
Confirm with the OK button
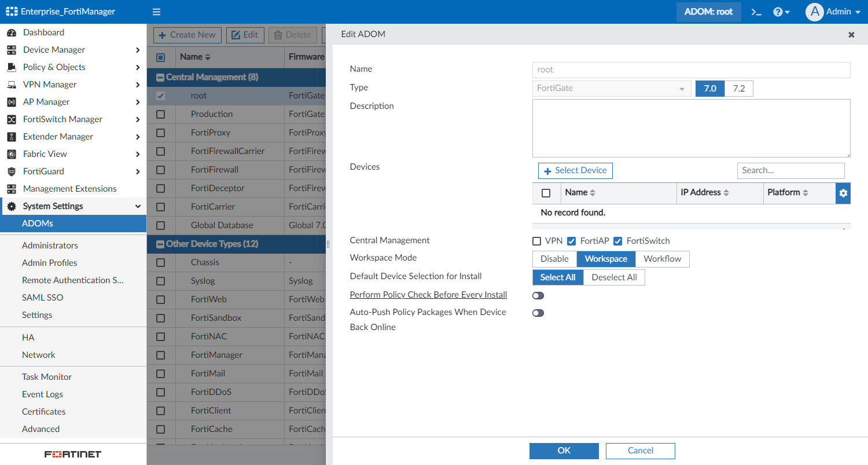click(x=564, y=451)
